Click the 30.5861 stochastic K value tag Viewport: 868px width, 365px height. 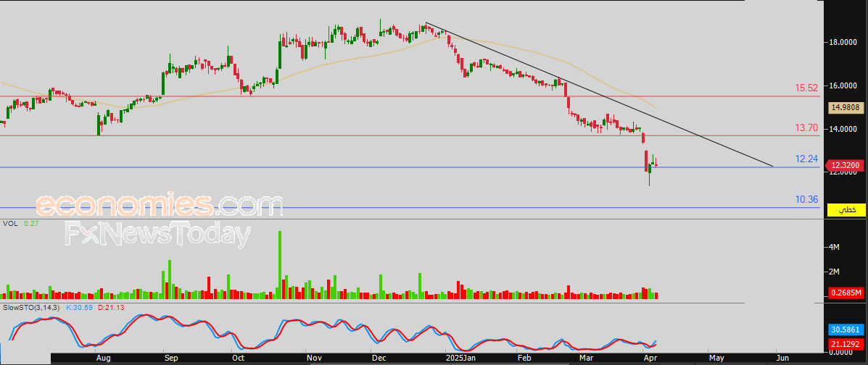point(846,330)
